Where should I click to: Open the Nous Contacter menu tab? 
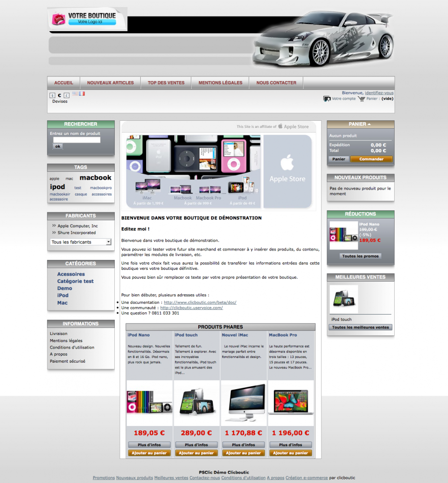pos(276,83)
